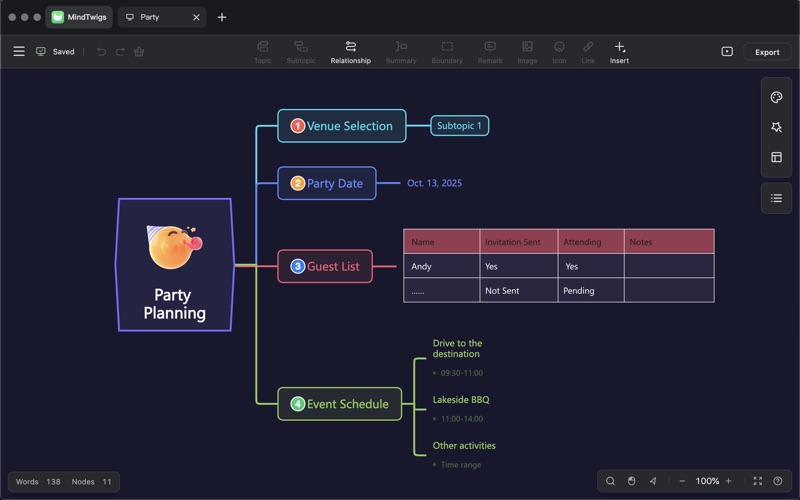Click the Words count indicator
Screen dimensions: 800x500
tap(38, 482)
